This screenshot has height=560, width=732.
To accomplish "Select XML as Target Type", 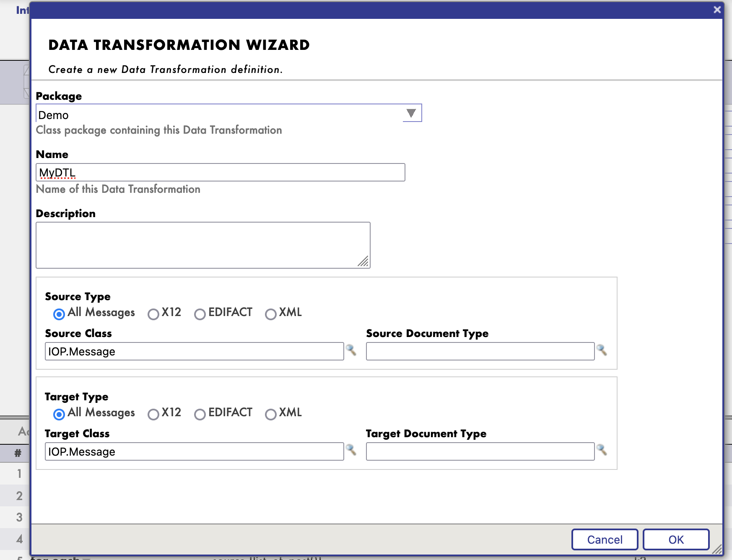I will click(271, 414).
